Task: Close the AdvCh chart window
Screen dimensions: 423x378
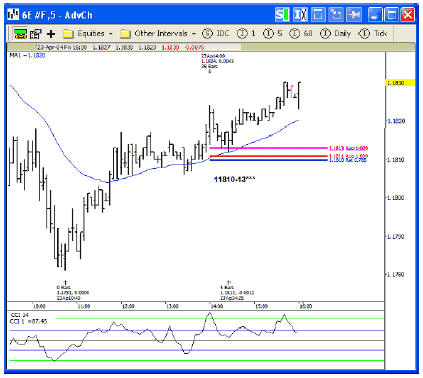Action: click(x=407, y=15)
